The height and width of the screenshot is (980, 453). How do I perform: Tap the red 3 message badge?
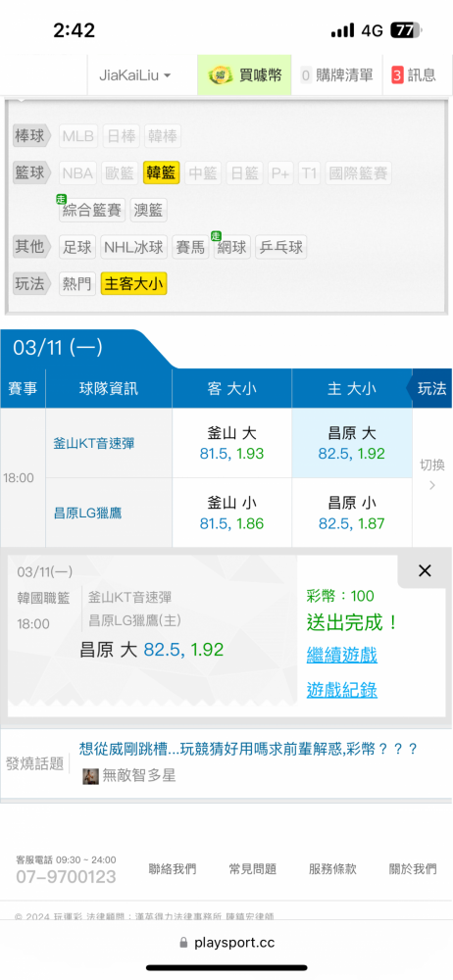(397, 75)
